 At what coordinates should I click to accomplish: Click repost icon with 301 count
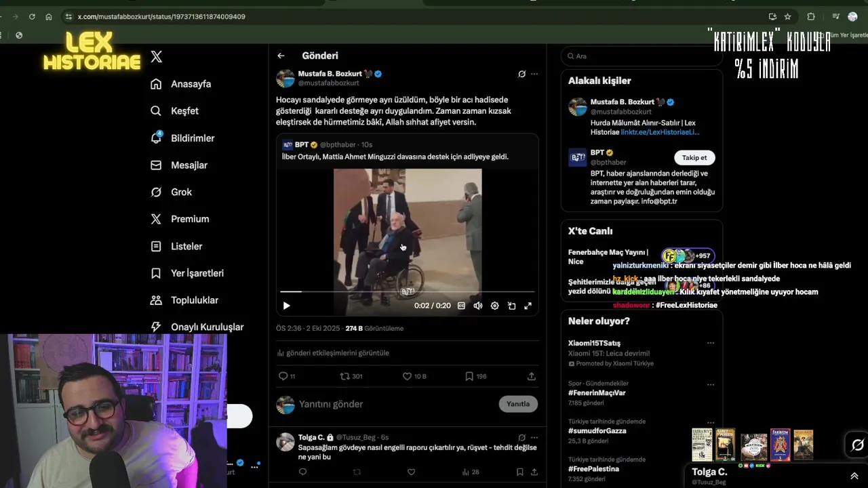click(351, 376)
